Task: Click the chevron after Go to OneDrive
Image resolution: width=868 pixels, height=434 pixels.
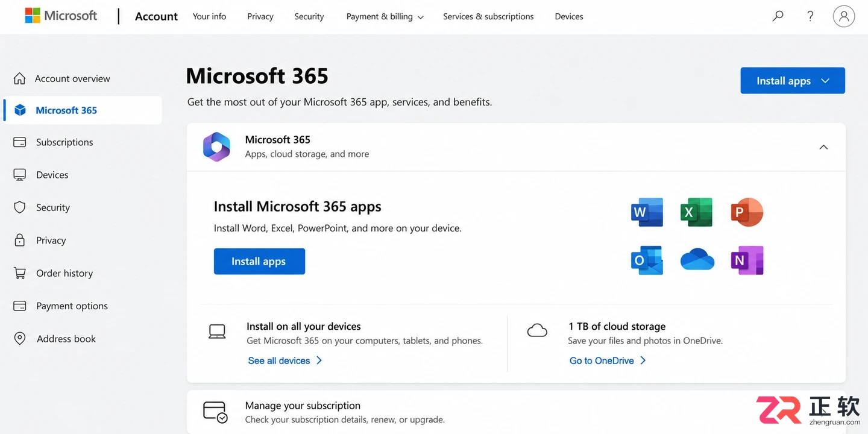Action: pos(643,360)
